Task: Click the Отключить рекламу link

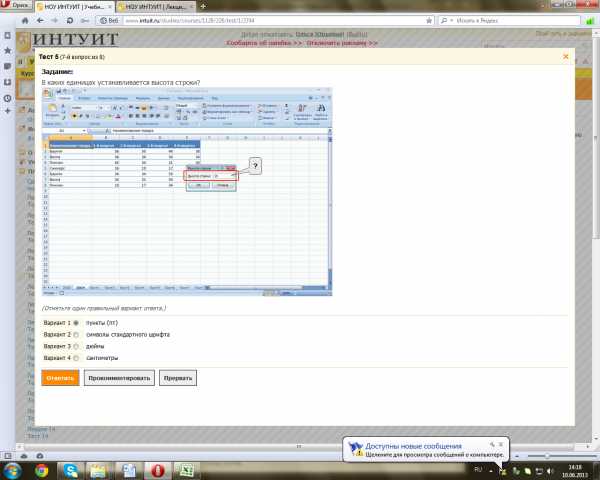Action: (342, 43)
